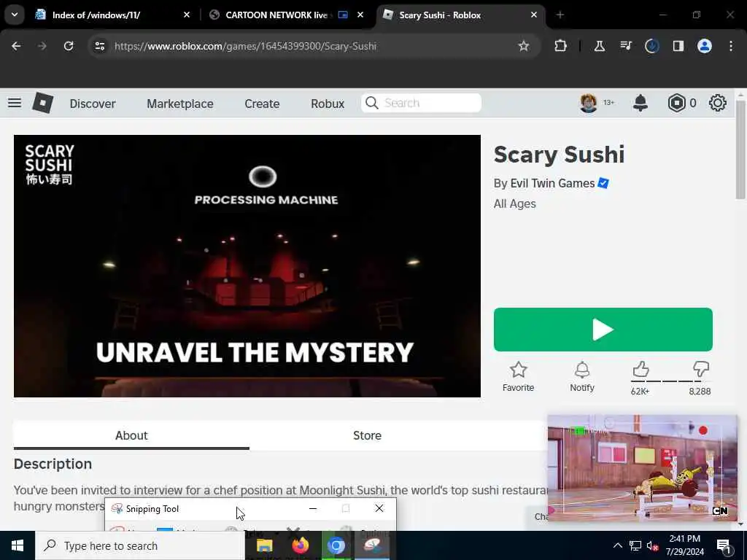The width and height of the screenshot is (747, 560).
Task: Close the Scary Sushi - Roblox tab
Action: pos(534,15)
